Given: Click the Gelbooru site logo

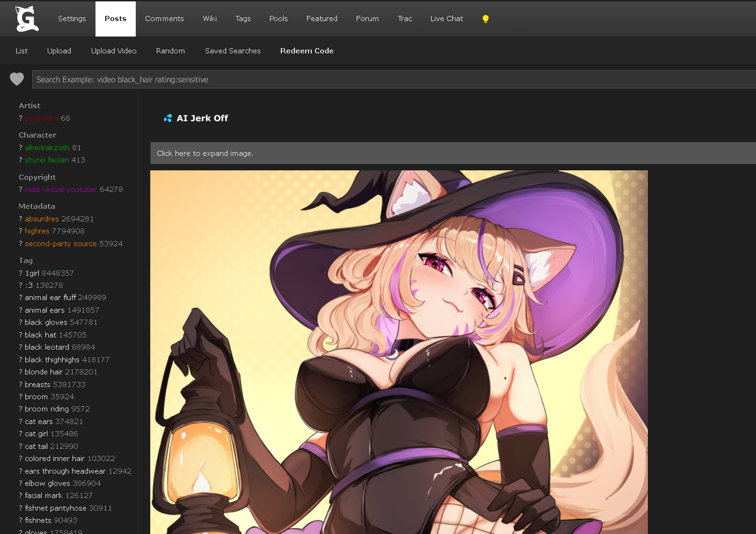Looking at the screenshot, I should click(27, 19).
